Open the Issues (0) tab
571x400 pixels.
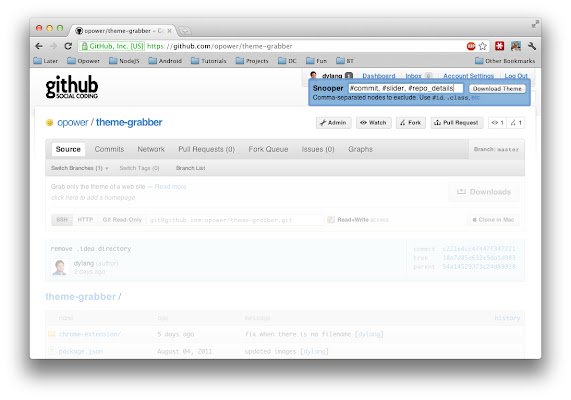(x=318, y=149)
